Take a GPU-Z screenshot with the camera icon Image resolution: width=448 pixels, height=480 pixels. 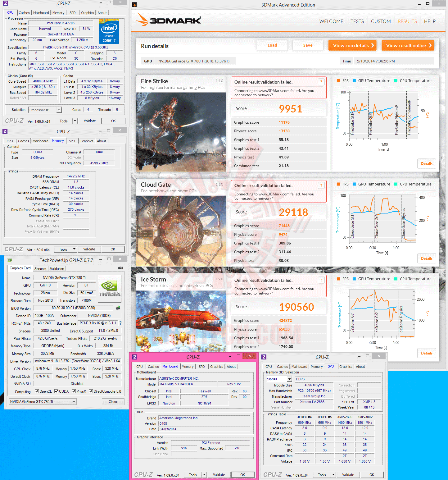[121, 268]
